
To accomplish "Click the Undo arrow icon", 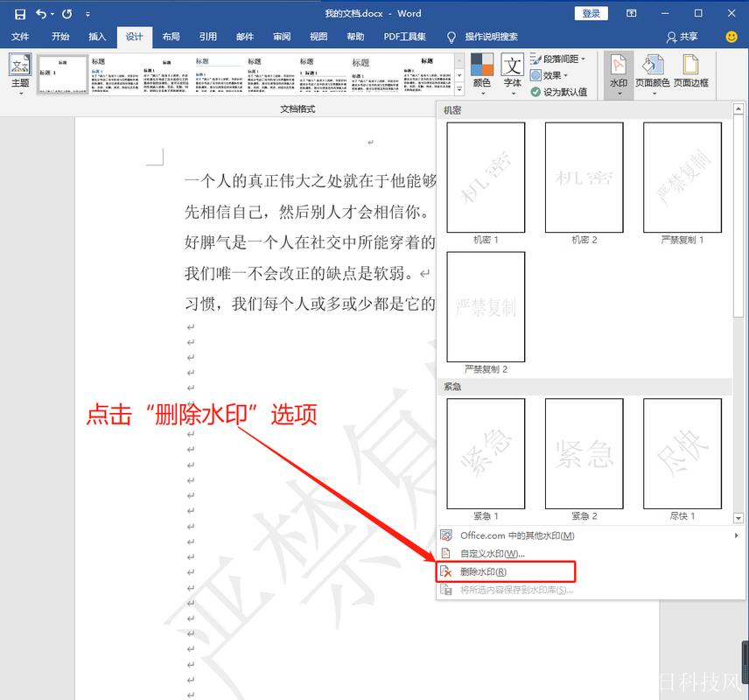I will pos(42,13).
